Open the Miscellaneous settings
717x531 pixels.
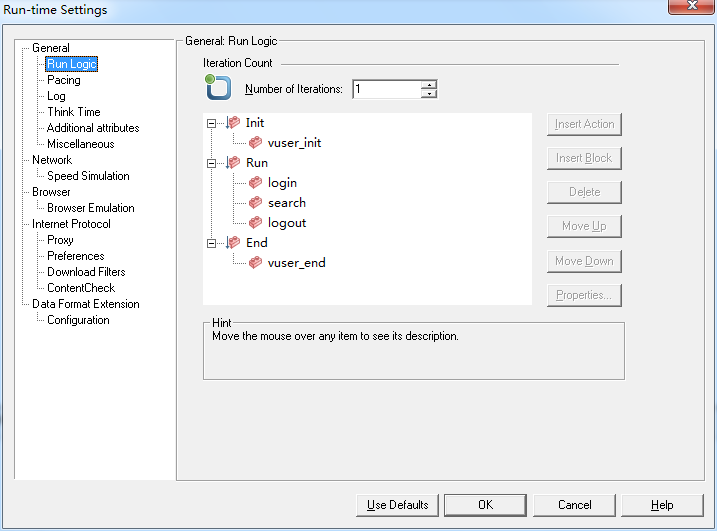coord(80,144)
